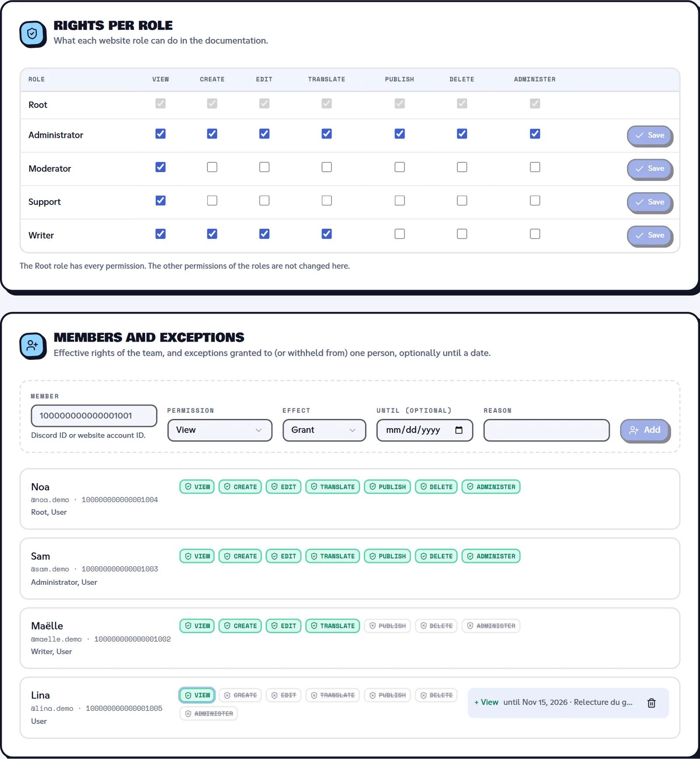This screenshot has height=759, width=700.
Task: Uncheck Administrator's Administer permission
Action: [535, 134]
